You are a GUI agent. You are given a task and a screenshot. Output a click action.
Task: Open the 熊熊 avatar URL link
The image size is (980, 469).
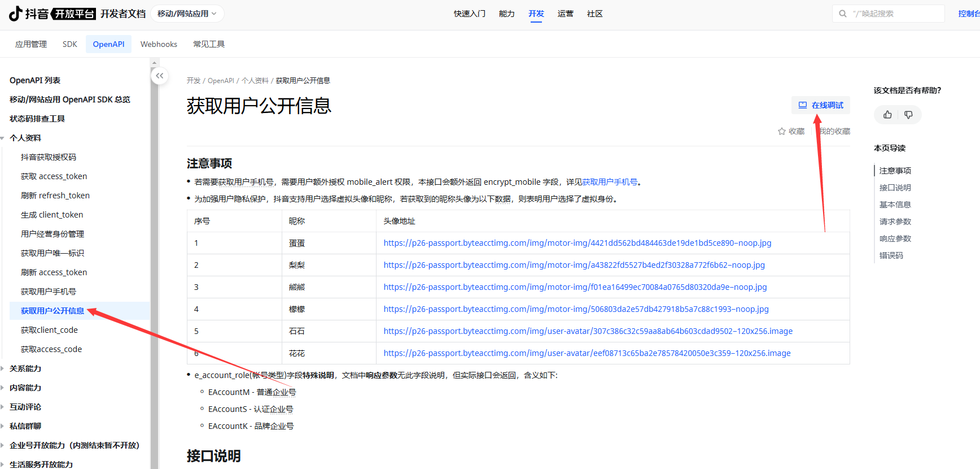[x=575, y=287]
